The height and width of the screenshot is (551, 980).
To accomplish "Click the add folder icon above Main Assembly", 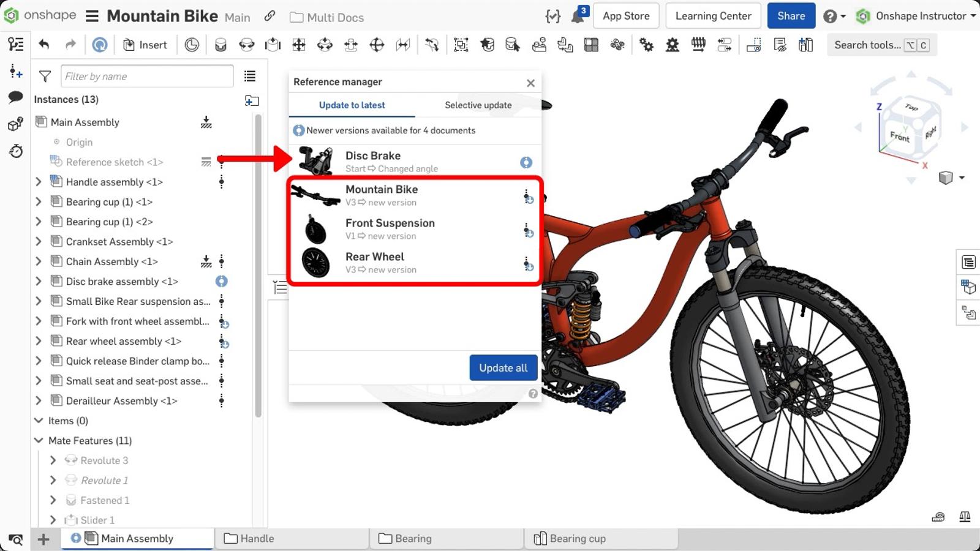I will 252,100.
